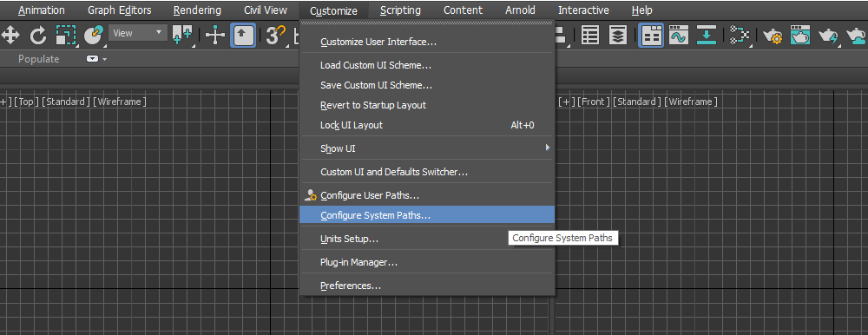The height and width of the screenshot is (335, 868).
Task: Open the Help menu
Action: pyautogui.click(x=641, y=10)
